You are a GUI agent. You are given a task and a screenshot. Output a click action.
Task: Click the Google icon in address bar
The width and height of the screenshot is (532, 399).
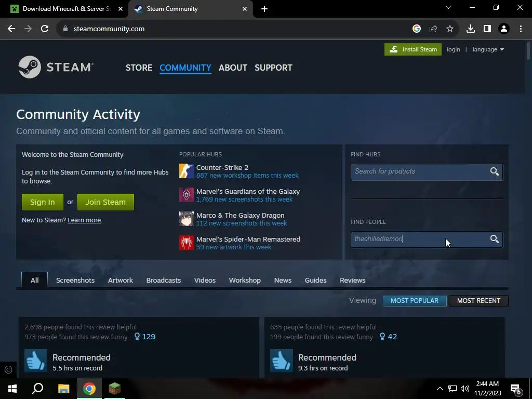[x=417, y=29]
